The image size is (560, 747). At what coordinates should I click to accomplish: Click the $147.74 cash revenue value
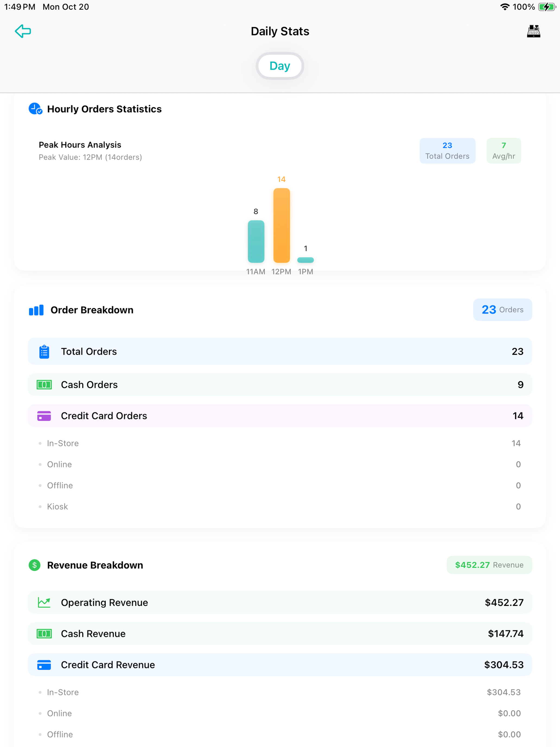(x=506, y=634)
